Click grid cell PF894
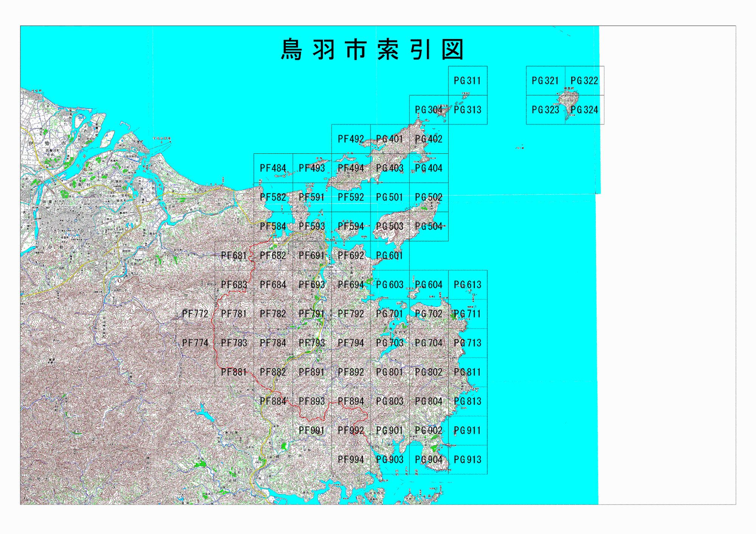Screen dimensions: 756x534 tap(351, 401)
